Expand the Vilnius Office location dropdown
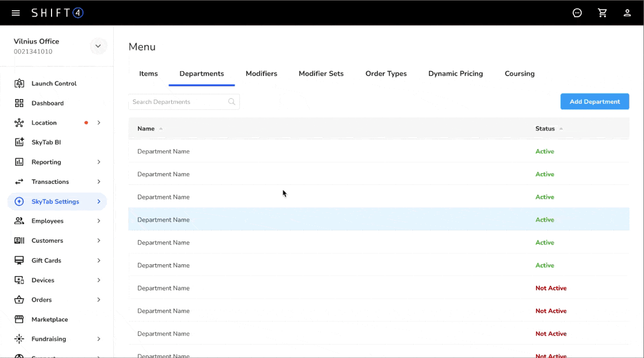Image resolution: width=644 pixels, height=358 pixels. pos(98,46)
